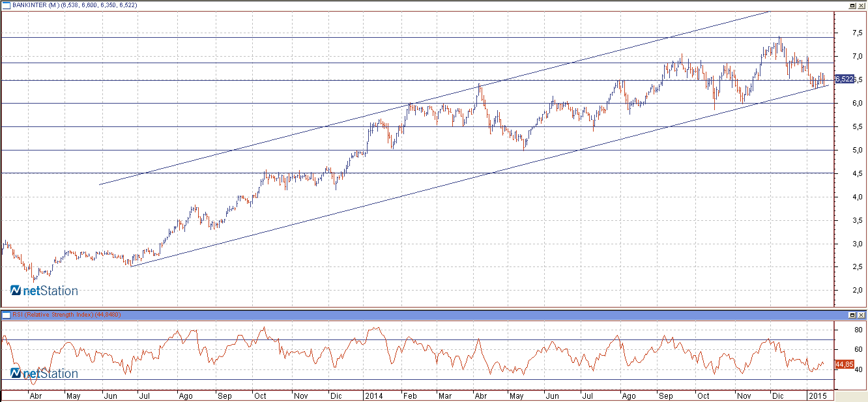Click the Jun label left of Jul 2013
This screenshot has height=402, width=868.
[111, 395]
